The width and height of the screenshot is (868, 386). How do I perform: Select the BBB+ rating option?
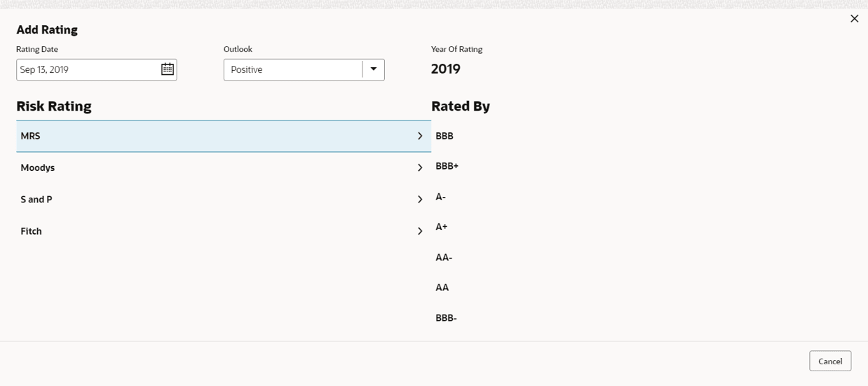447,166
